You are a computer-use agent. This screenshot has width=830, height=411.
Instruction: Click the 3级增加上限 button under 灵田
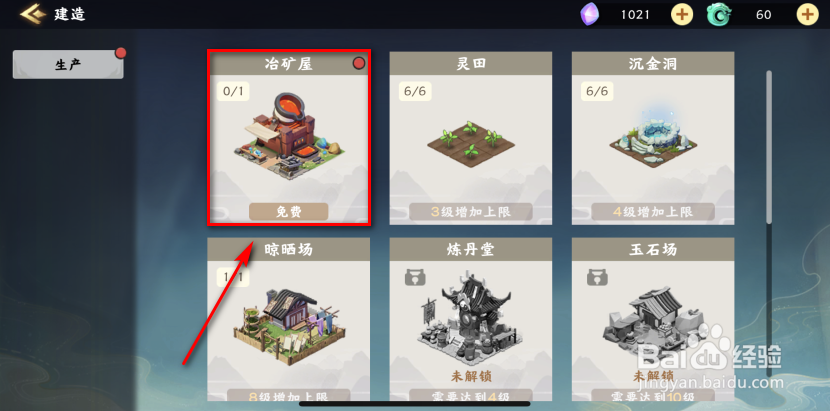[471, 212]
